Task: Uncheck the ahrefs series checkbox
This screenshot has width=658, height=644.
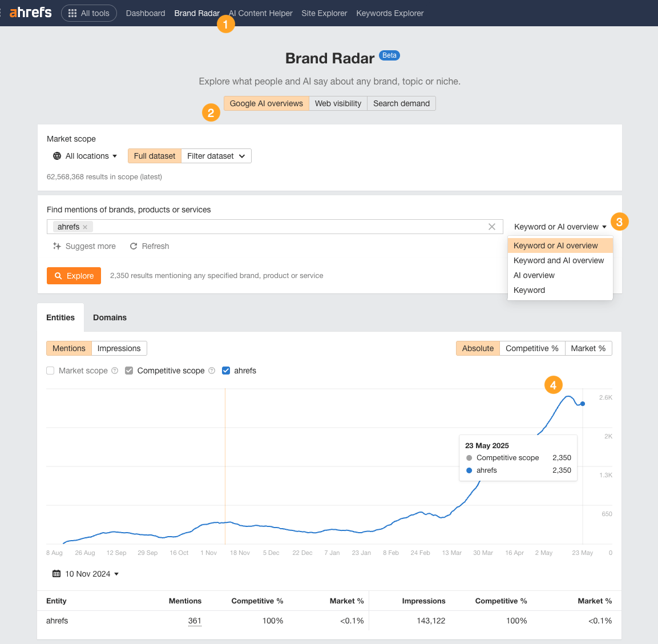Action: (x=226, y=371)
